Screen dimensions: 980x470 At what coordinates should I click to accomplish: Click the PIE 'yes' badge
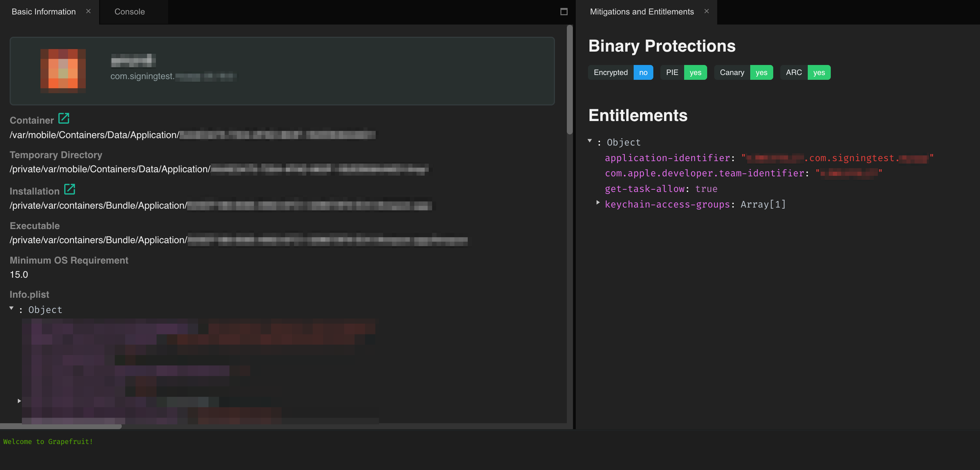(x=695, y=72)
